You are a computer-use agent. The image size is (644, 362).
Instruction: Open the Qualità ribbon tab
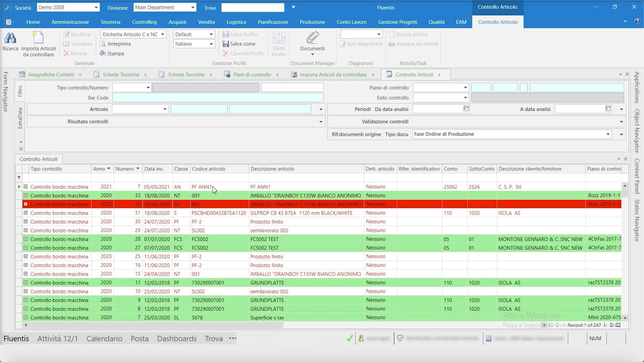coord(436,22)
